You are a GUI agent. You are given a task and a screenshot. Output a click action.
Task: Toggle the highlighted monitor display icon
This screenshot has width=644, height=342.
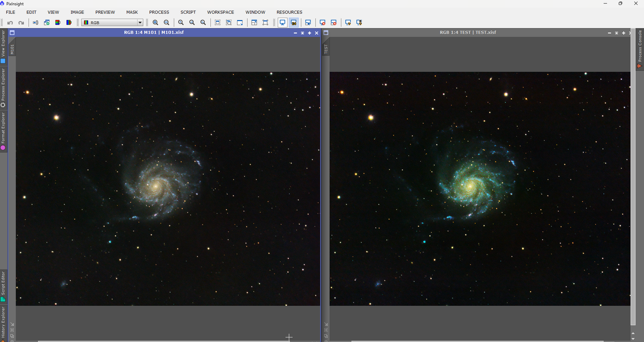pyautogui.click(x=282, y=23)
